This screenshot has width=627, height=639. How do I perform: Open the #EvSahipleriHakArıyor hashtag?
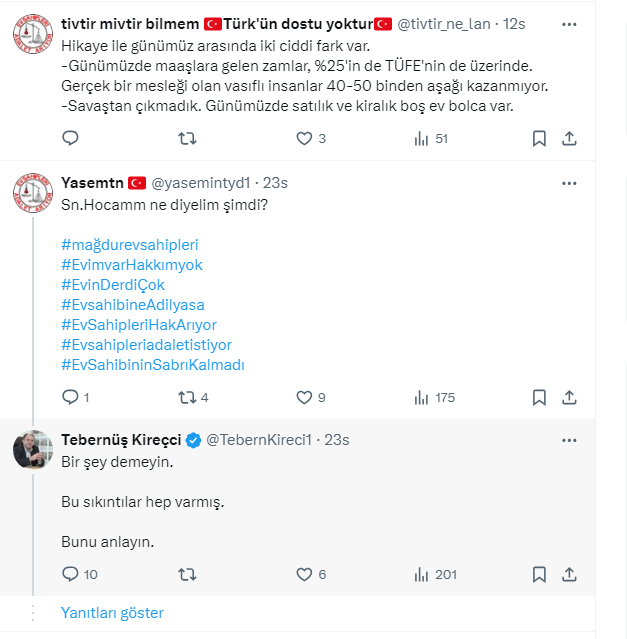139,324
